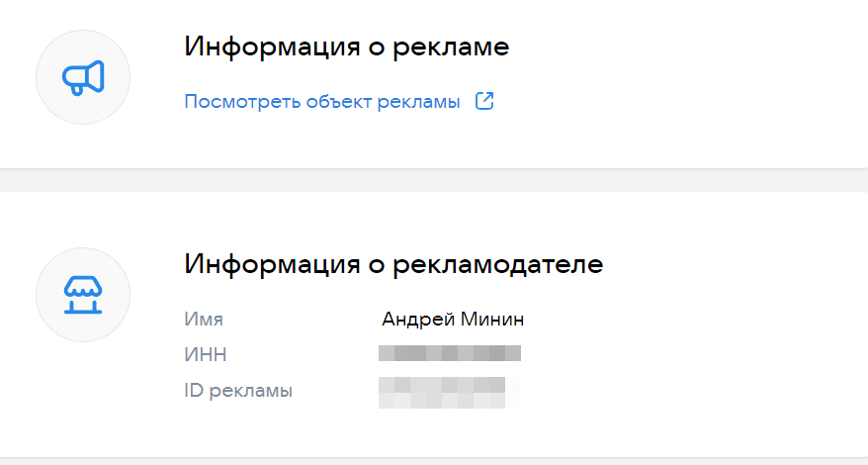Click the megaphone advertising icon
The height and width of the screenshot is (465, 868).
coord(83,77)
